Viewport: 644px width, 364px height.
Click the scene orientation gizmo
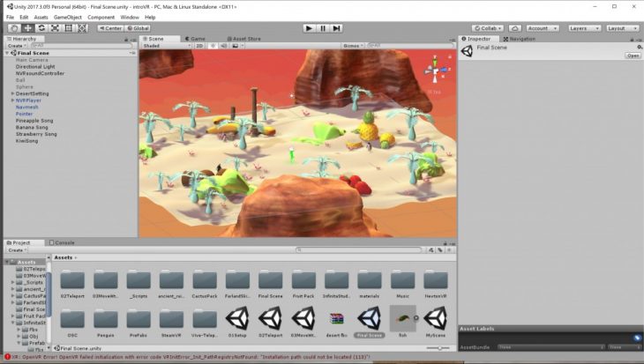point(436,68)
